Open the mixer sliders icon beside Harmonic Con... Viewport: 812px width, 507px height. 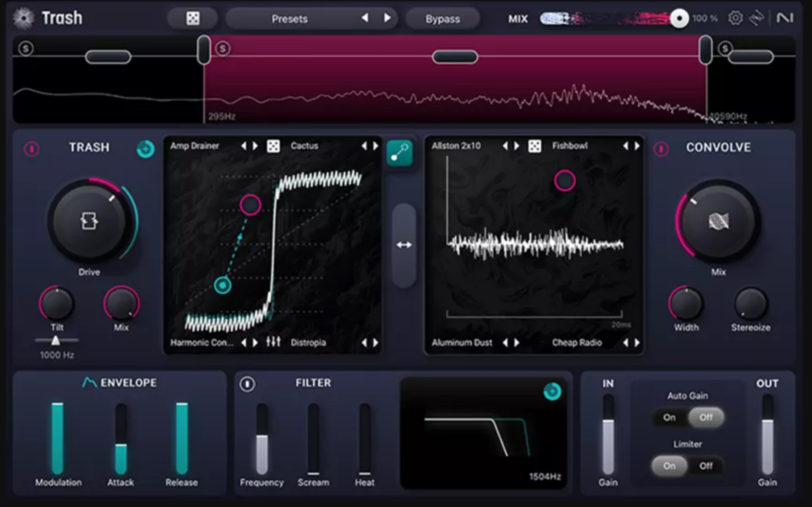tap(273, 342)
